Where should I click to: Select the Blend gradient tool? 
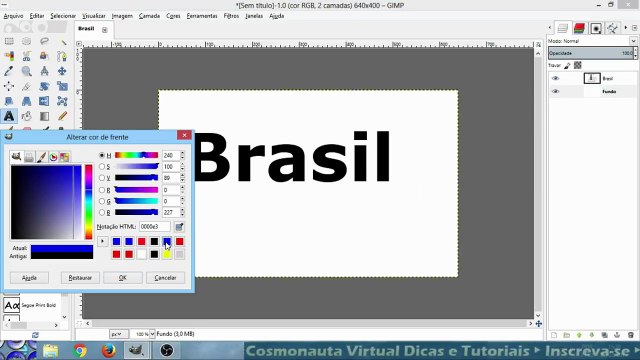[44, 116]
